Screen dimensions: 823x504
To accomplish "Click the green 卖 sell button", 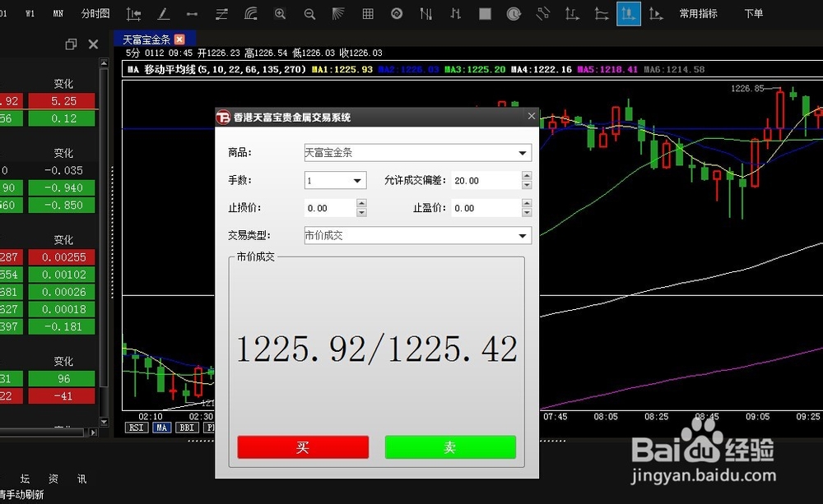I will [450, 447].
